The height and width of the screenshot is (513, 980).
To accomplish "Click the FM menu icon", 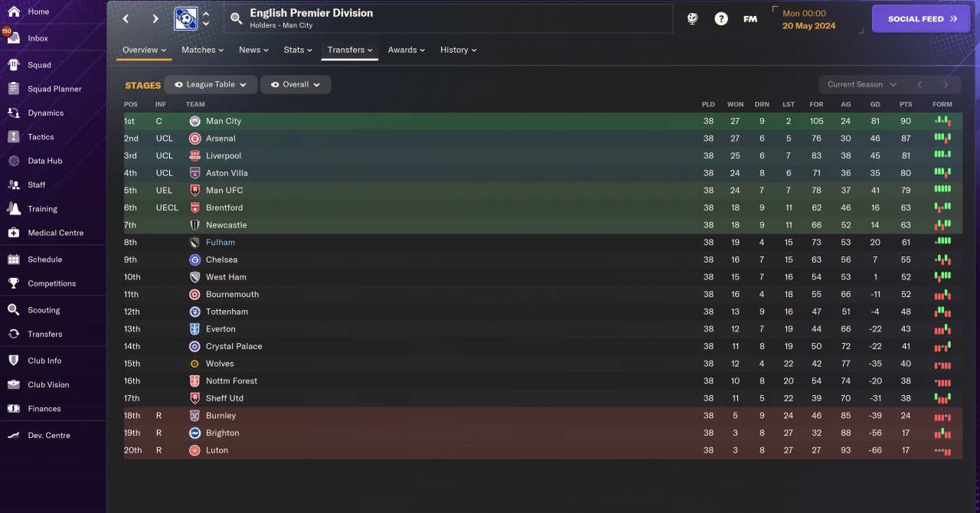I will 750,19.
